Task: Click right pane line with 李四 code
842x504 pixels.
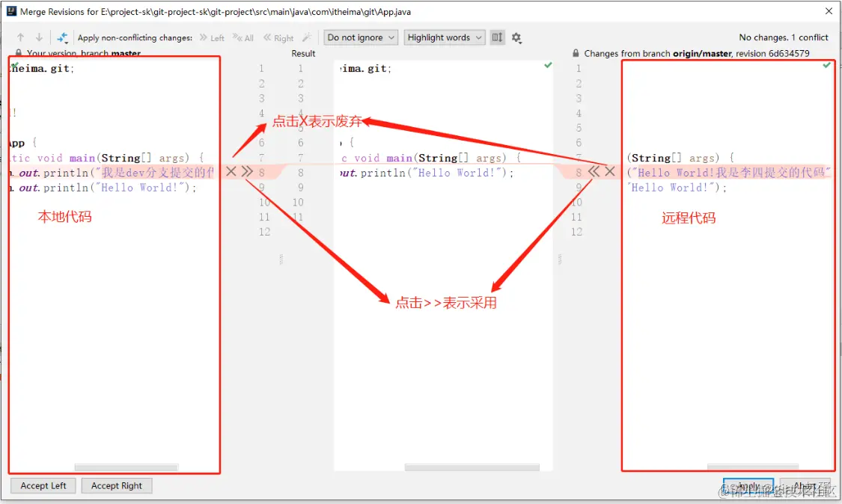Action: 729,172
